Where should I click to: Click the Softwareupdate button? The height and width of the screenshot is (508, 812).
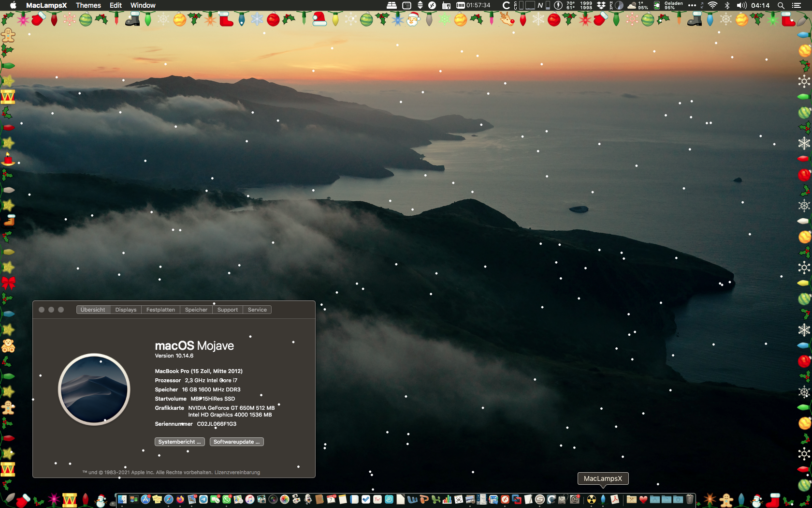(236, 442)
